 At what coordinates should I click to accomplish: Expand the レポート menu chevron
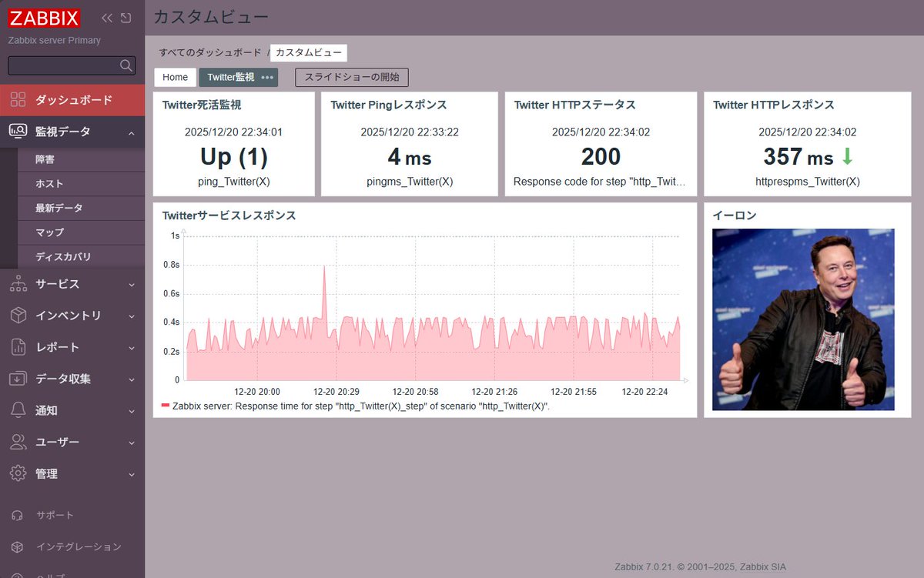[x=131, y=348]
